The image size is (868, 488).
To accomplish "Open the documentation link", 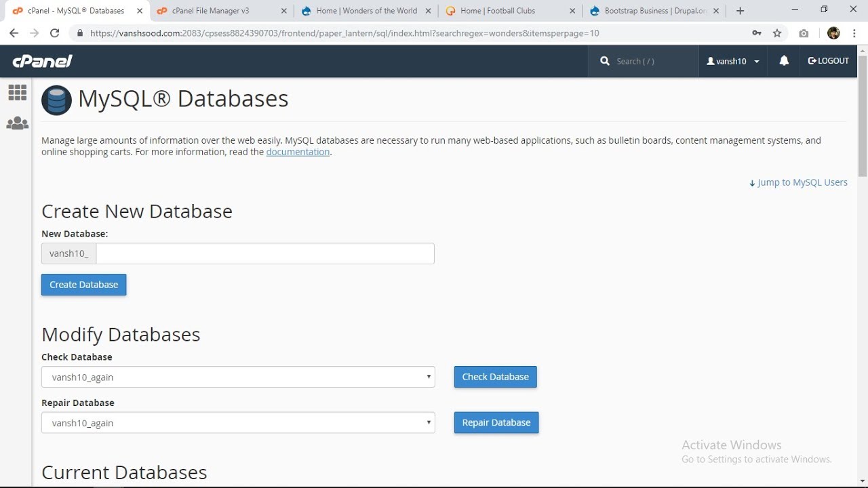I will (x=298, y=152).
